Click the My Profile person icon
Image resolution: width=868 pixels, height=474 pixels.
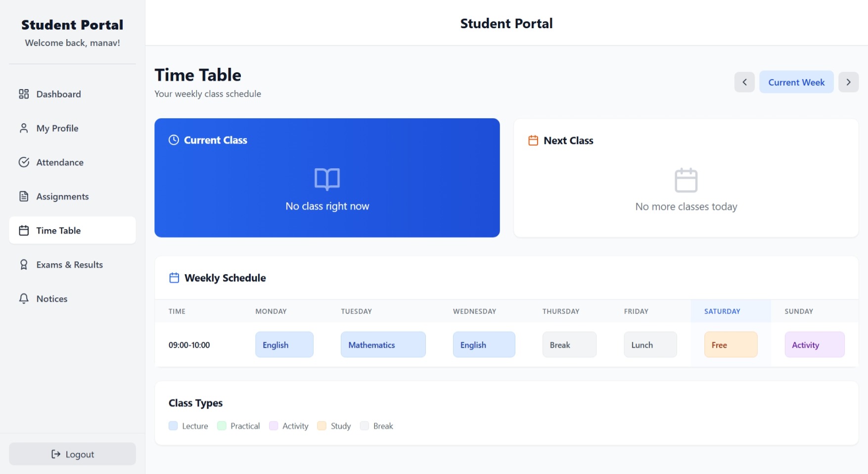[24, 128]
